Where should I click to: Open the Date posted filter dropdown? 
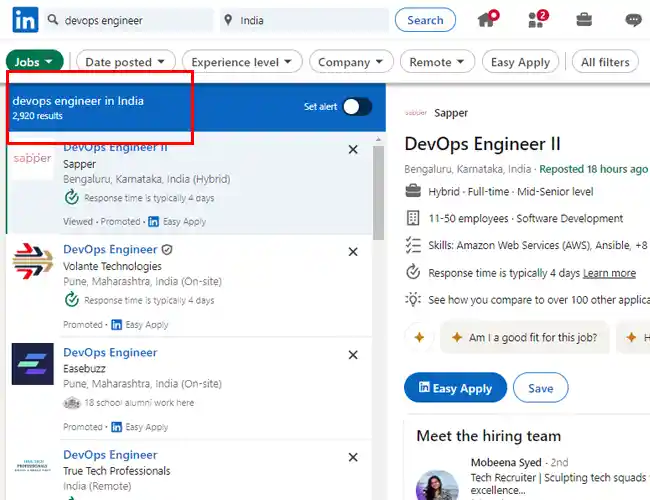click(x=126, y=62)
